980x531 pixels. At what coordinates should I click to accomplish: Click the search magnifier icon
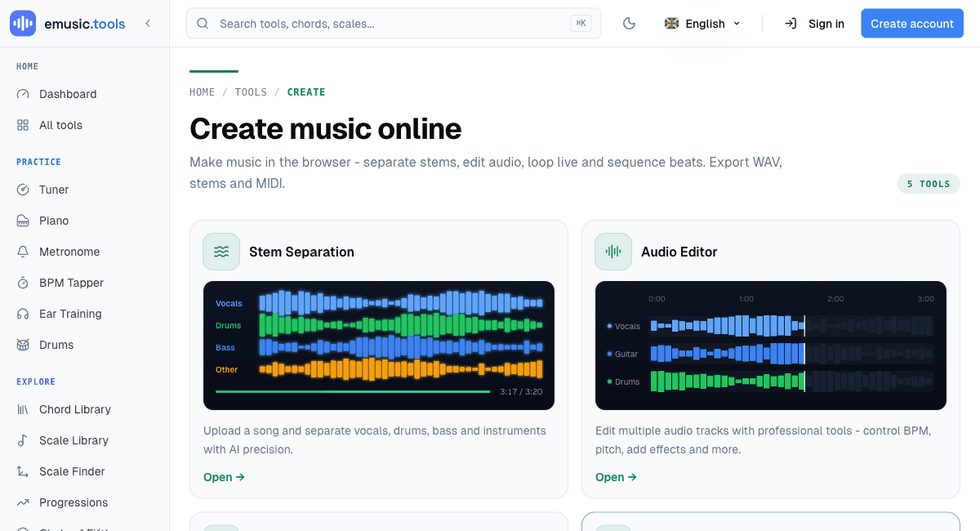pos(203,24)
